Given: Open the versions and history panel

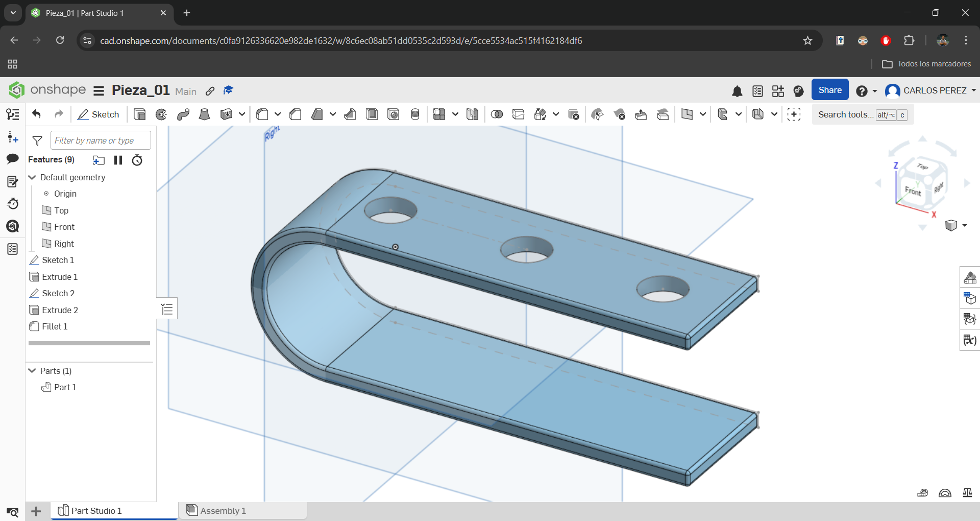Looking at the screenshot, I should point(13,204).
